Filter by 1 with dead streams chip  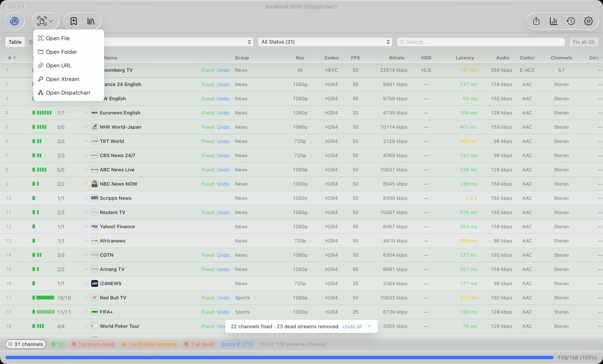(149, 344)
